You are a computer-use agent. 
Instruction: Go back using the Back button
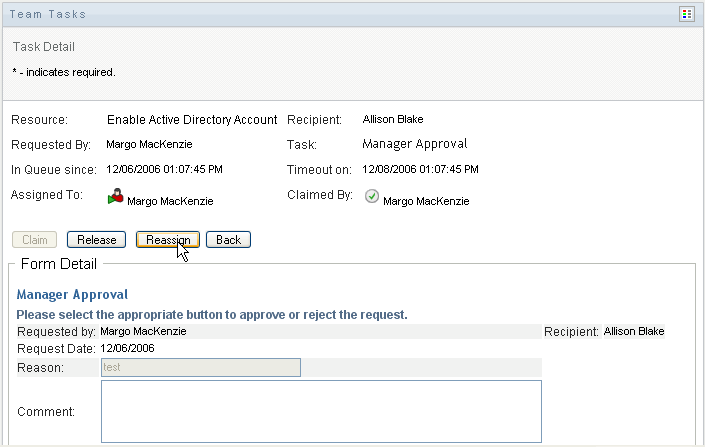point(228,240)
